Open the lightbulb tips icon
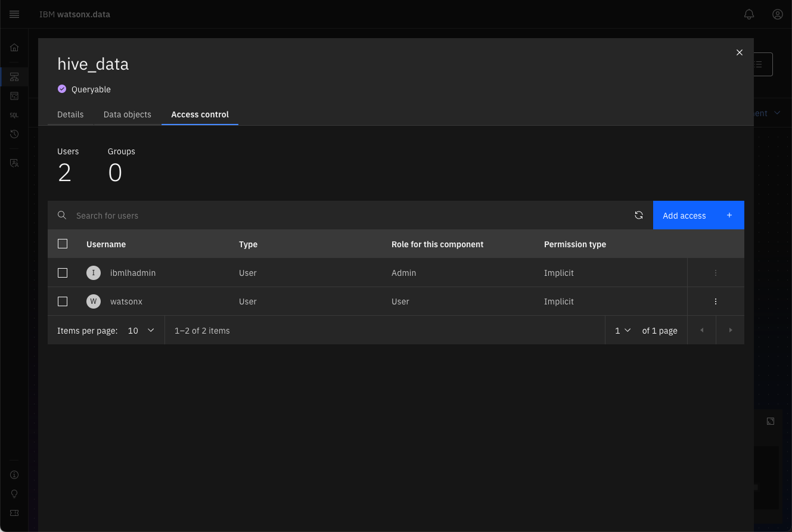Viewport: 792px width, 532px height. click(x=14, y=494)
